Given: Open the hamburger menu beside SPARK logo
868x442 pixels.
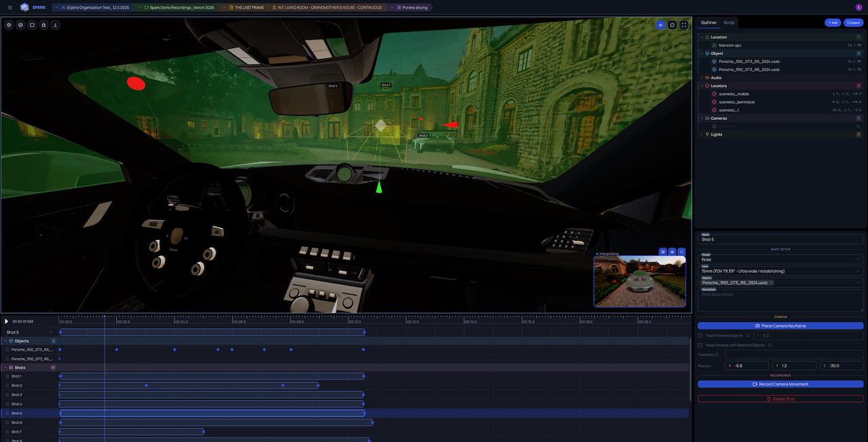Looking at the screenshot, I should (x=9, y=7).
